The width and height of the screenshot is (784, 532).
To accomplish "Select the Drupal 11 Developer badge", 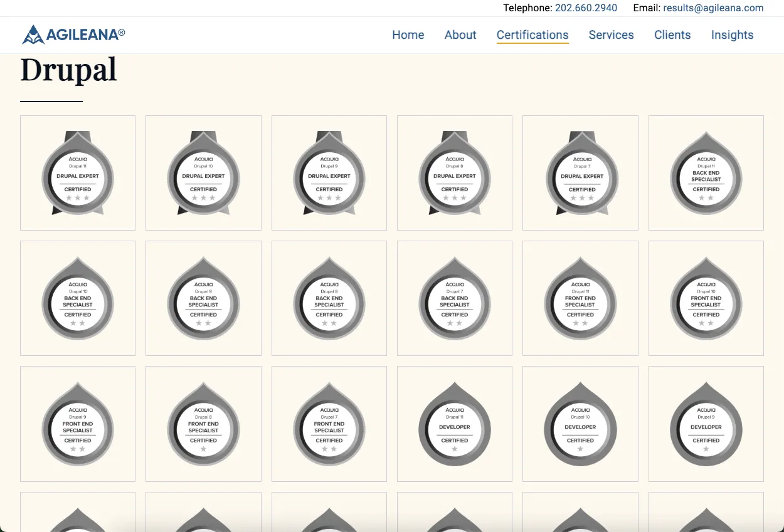I will [x=454, y=424].
